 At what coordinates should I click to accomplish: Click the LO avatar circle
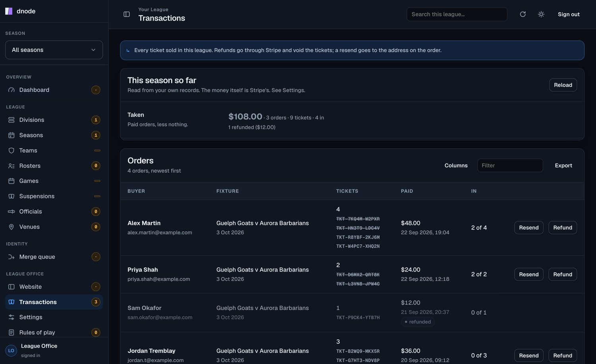[x=11, y=351]
